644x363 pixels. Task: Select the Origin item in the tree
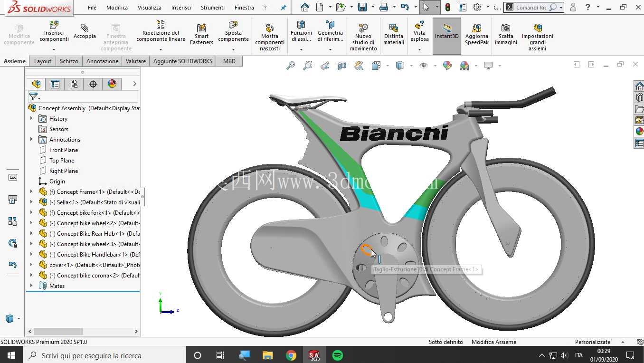point(57,181)
